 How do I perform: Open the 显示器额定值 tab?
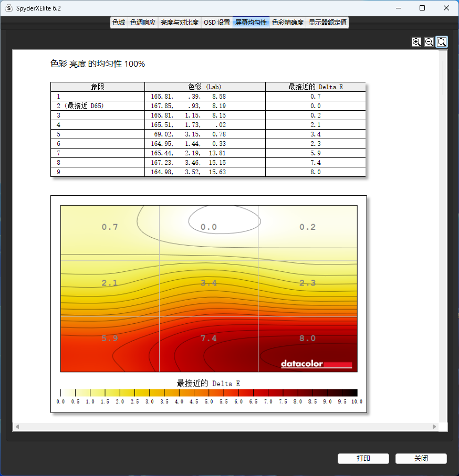328,23
